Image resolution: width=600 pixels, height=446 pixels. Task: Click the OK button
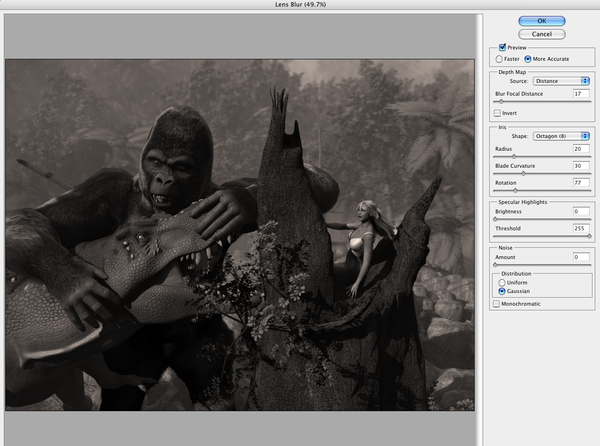(541, 21)
